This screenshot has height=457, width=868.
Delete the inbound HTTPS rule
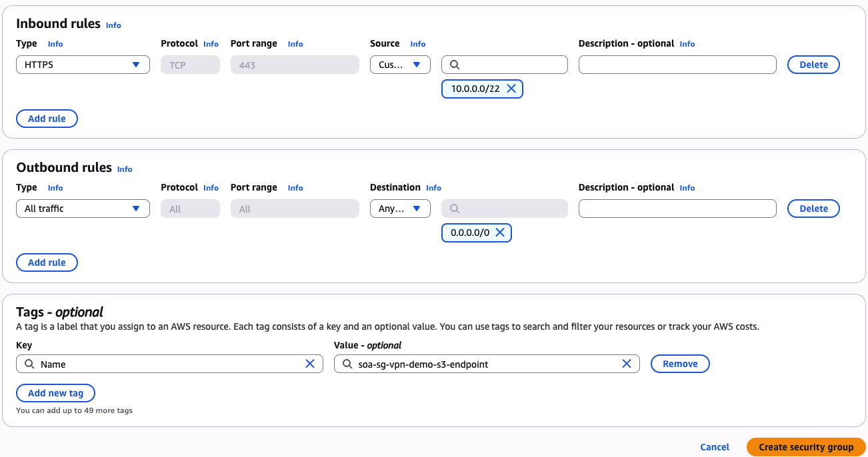[x=813, y=65]
